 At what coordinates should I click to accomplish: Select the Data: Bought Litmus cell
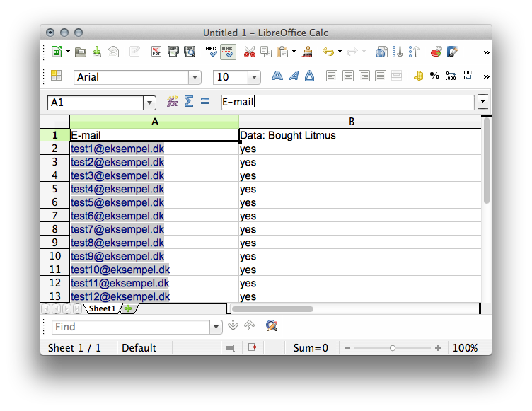351,135
